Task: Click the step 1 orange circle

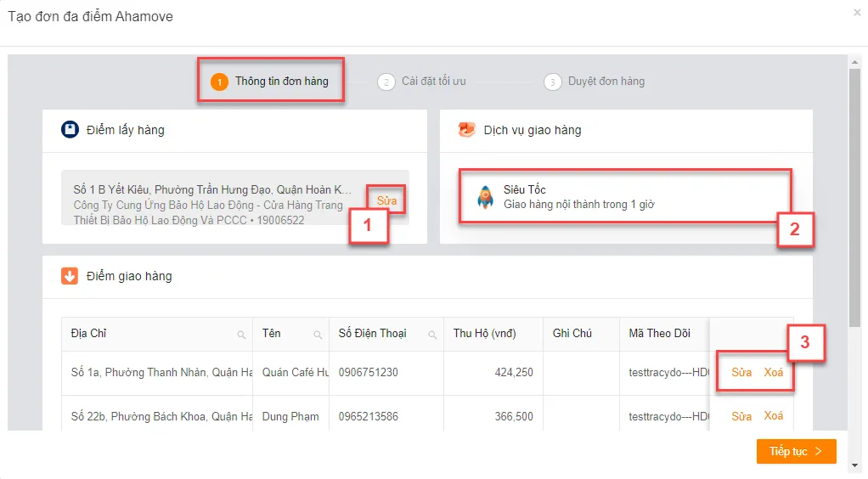Action: click(x=219, y=82)
